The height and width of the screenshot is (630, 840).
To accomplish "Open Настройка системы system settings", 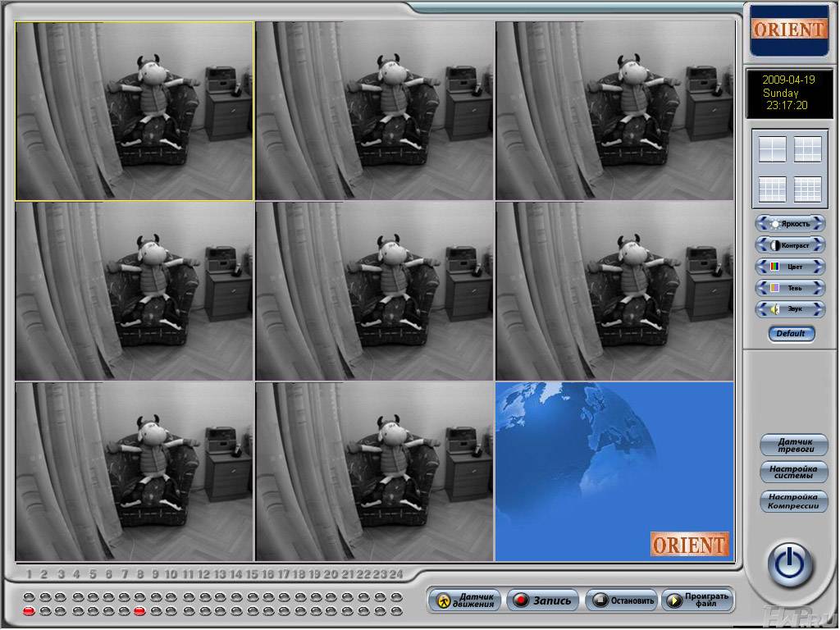I will [x=793, y=472].
